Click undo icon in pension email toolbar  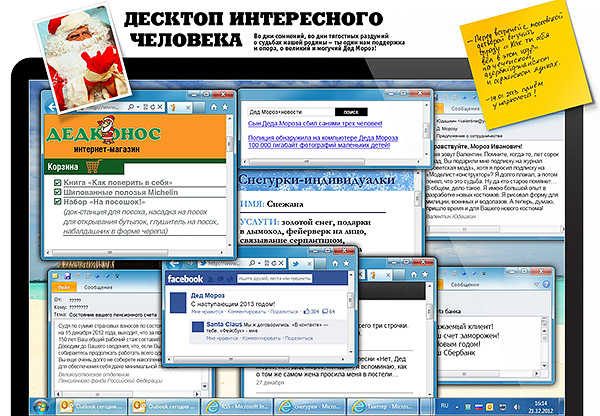tap(78, 276)
